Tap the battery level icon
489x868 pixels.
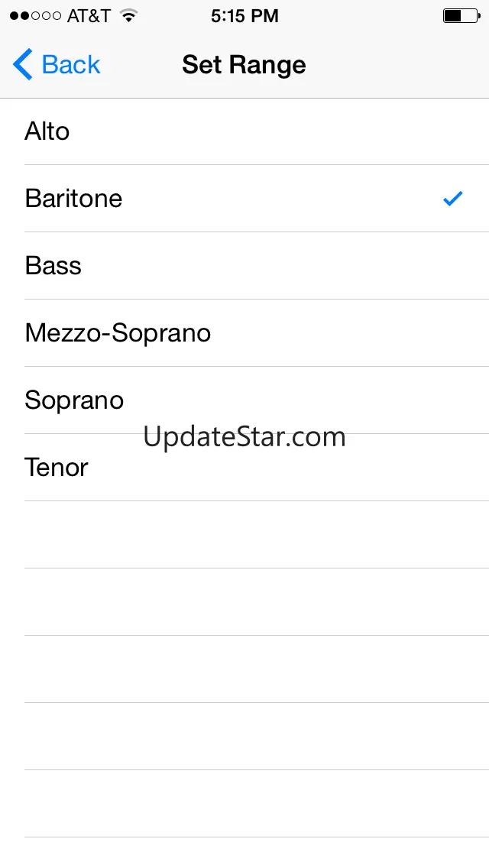pos(460,16)
